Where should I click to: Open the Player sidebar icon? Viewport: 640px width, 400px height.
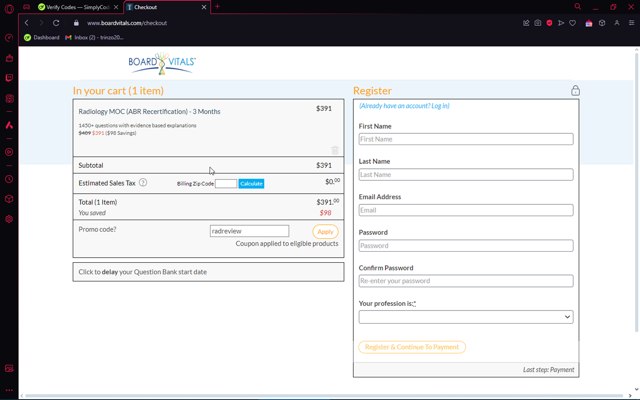[9, 152]
